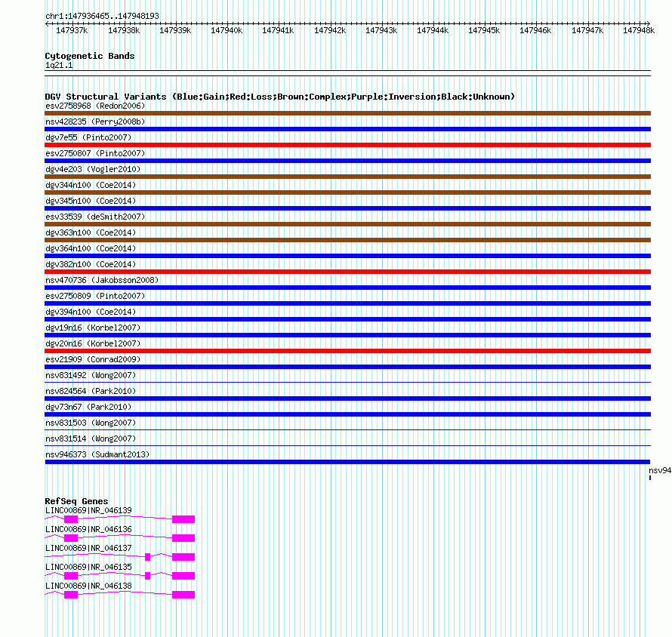
Task: Click the red loss bar of dgv7e55
Action: [347, 145]
